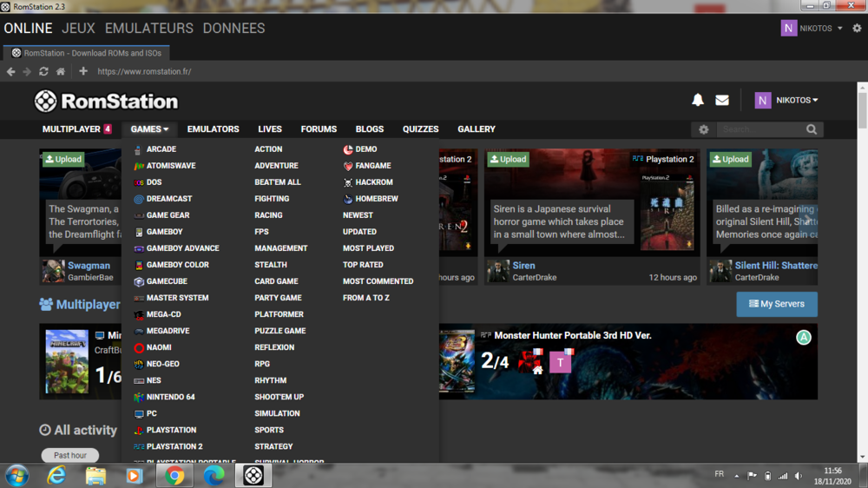Click the Siren Upload badge
The height and width of the screenshot is (488, 868).
508,159
